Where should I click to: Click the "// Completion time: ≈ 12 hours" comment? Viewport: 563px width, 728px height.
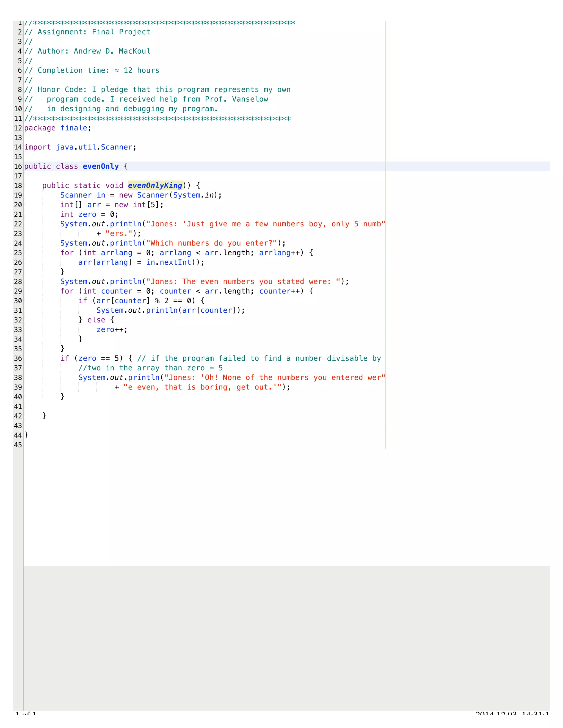coord(92,71)
